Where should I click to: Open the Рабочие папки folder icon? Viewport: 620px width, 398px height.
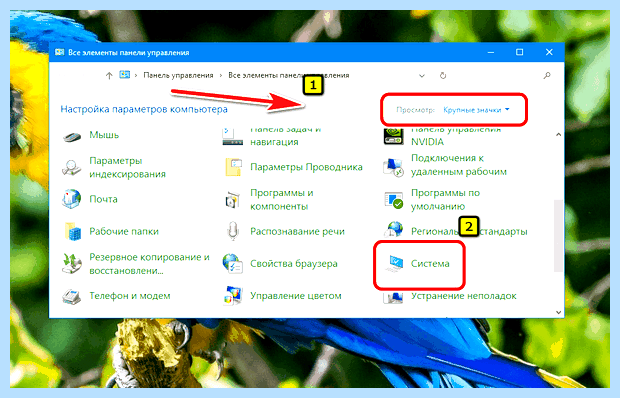coord(72,231)
